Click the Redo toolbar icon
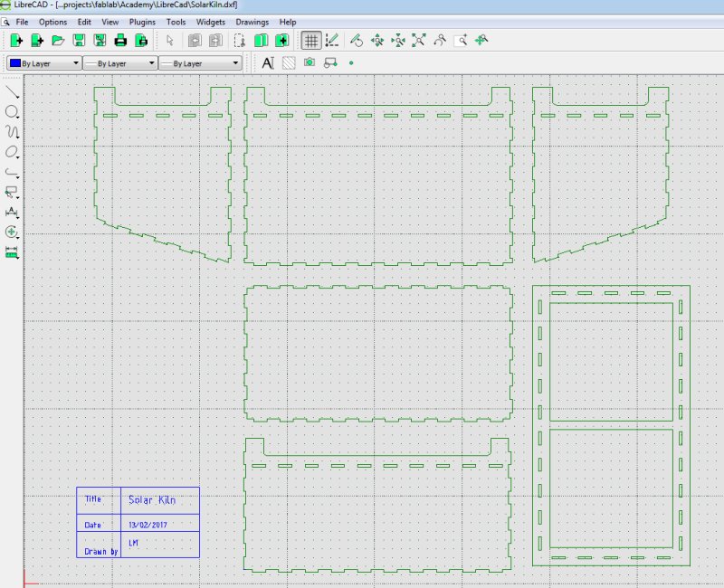The image size is (724, 588). 215,41
